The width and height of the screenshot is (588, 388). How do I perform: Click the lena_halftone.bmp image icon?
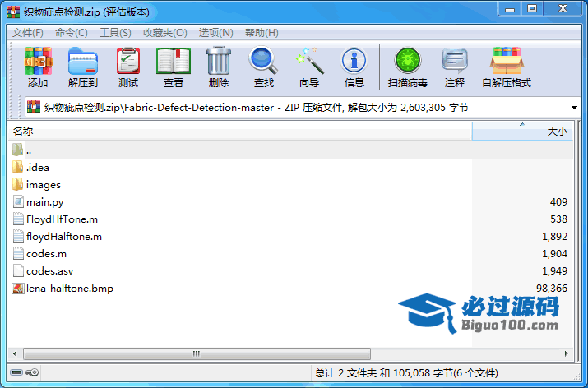[x=18, y=289]
